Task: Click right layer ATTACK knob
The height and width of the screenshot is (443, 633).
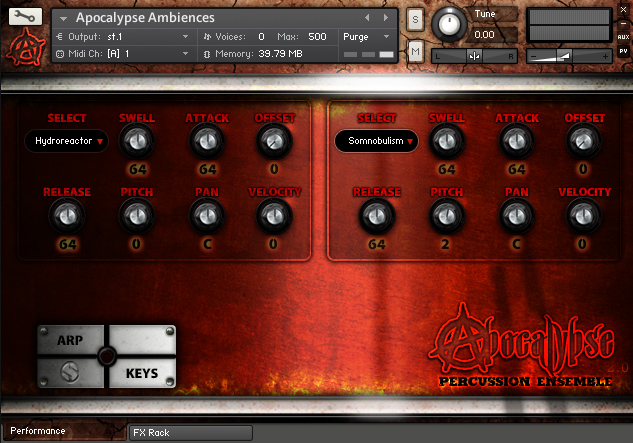Action: (x=517, y=141)
